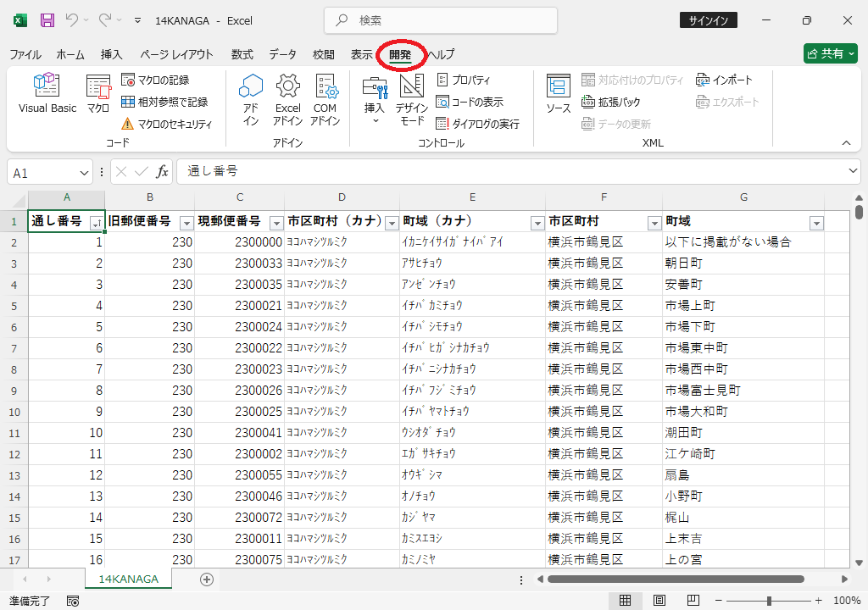
Task: Switch to the 数式 tab
Action: point(242,54)
